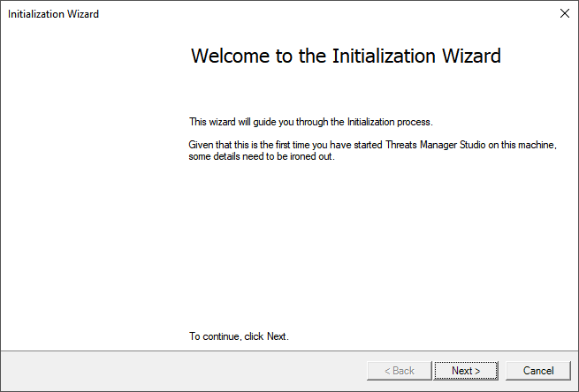Click the grey footer area left of Back
This screenshot has width=579, height=392.
point(177,371)
